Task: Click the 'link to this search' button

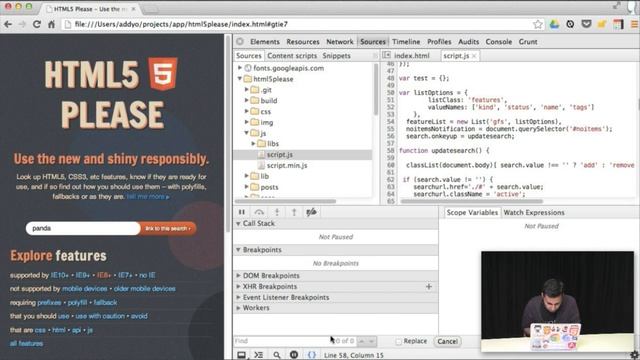Action: [168, 229]
